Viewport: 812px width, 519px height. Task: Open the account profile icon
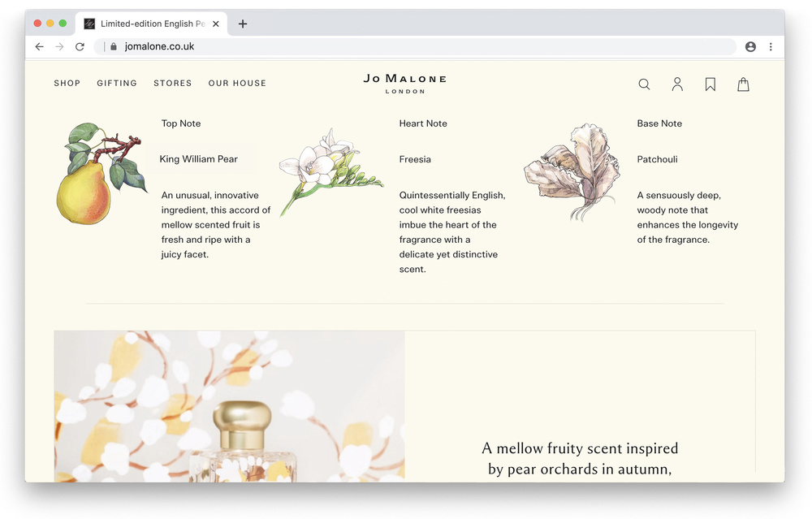coord(677,84)
